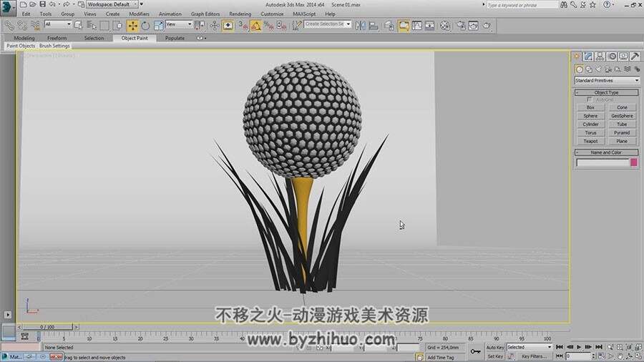Switch to the Freeform ribbon tab

coord(57,38)
